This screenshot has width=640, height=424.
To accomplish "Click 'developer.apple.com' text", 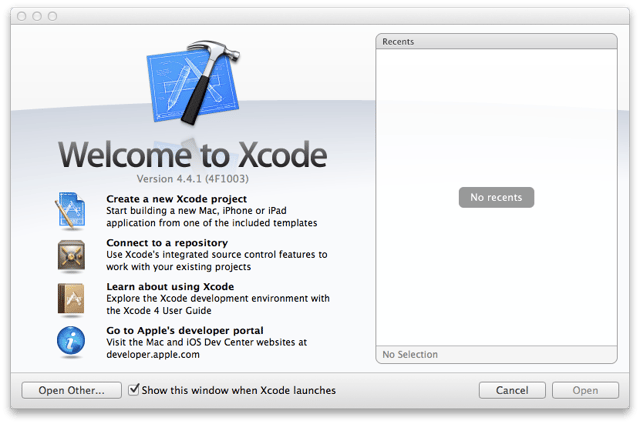I will 153,354.
